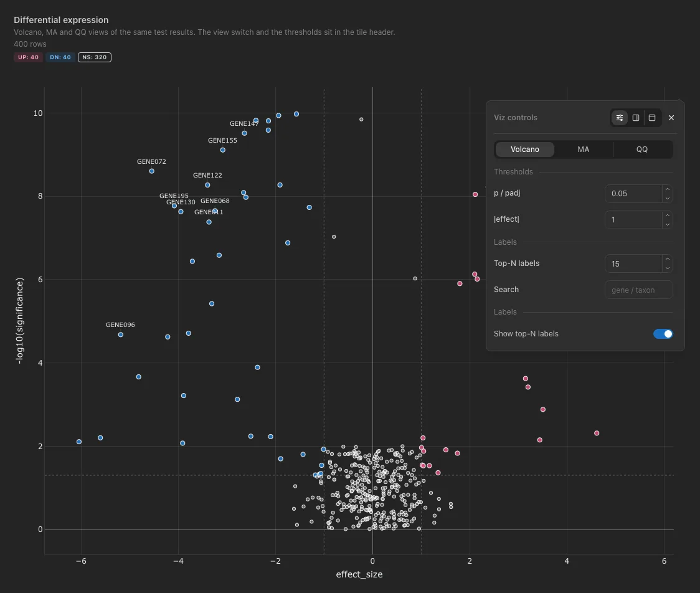Click the DN: 40 badge
Screen dimensions: 700x593
(x=60, y=57)
